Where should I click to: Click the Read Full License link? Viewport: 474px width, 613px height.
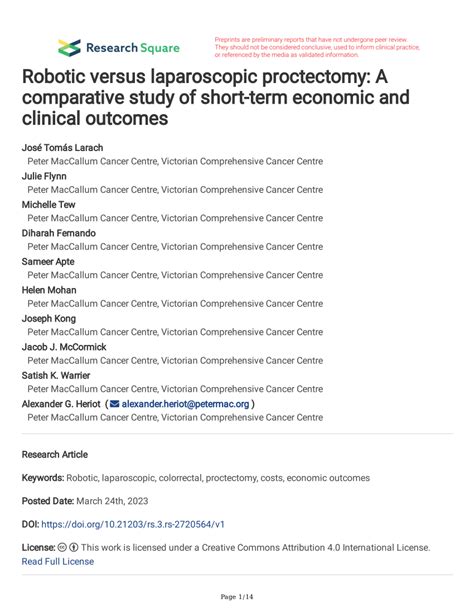58,561
